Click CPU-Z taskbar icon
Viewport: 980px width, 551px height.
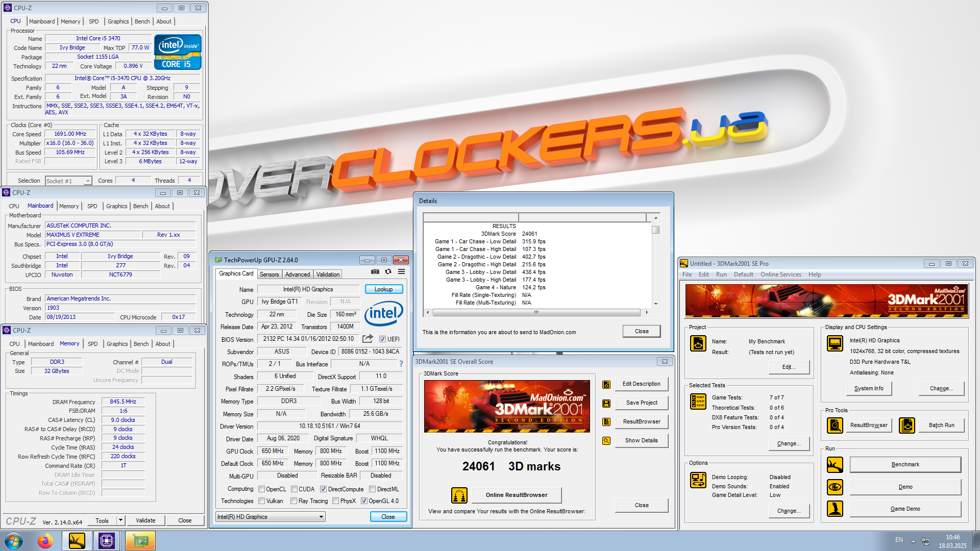107,541
